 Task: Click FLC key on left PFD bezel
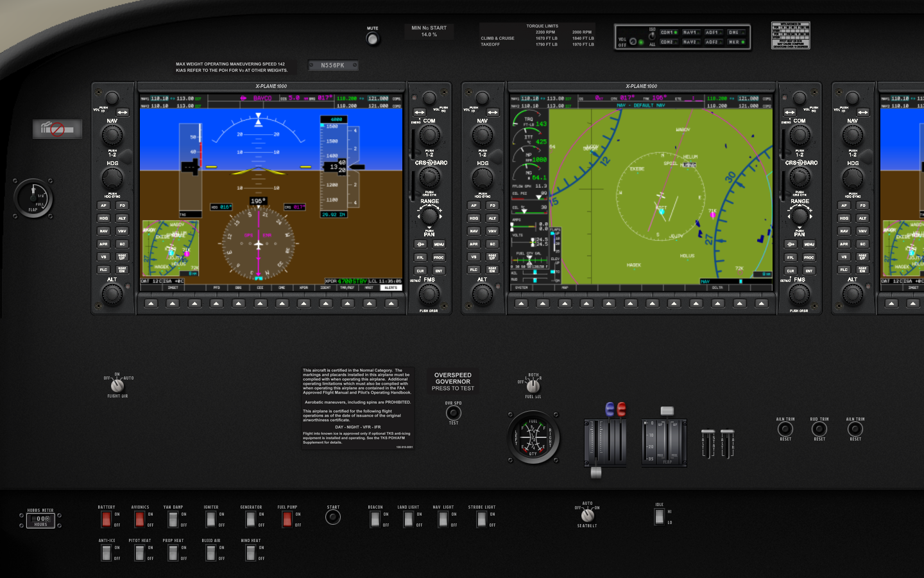[x=103, y=270]
